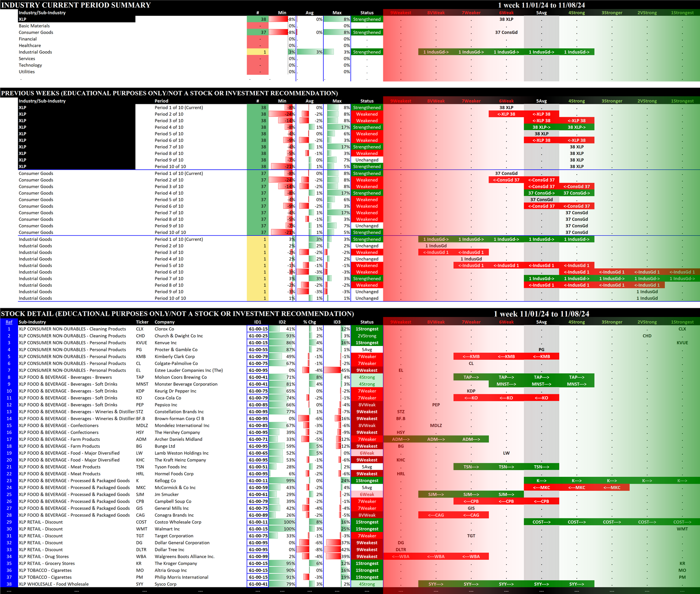This screenshot has height=594, width=700.
Task: Click Technology row in industry summary
Action: (30, 65)
